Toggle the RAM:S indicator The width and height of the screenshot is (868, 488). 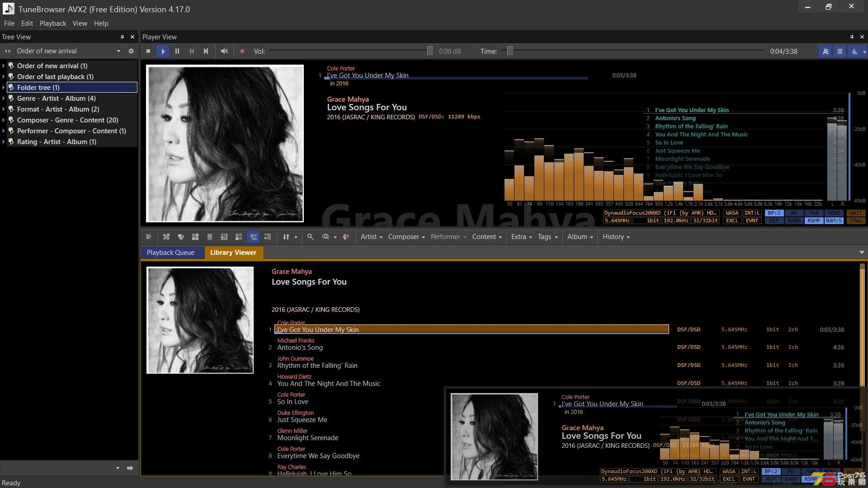point(834,221)
